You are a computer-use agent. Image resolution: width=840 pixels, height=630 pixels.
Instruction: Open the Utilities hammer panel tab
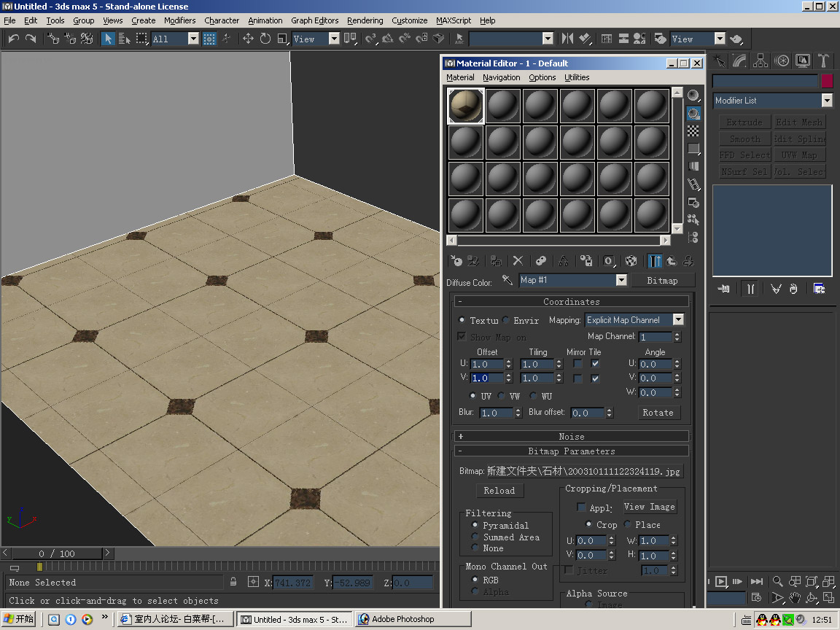[x=823, y=61]
